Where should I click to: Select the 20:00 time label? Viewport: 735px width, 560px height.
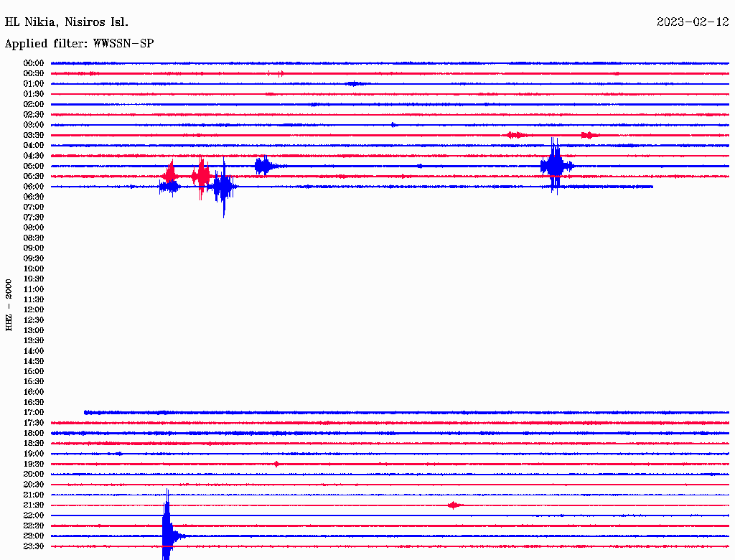click(x=34, y=474)
